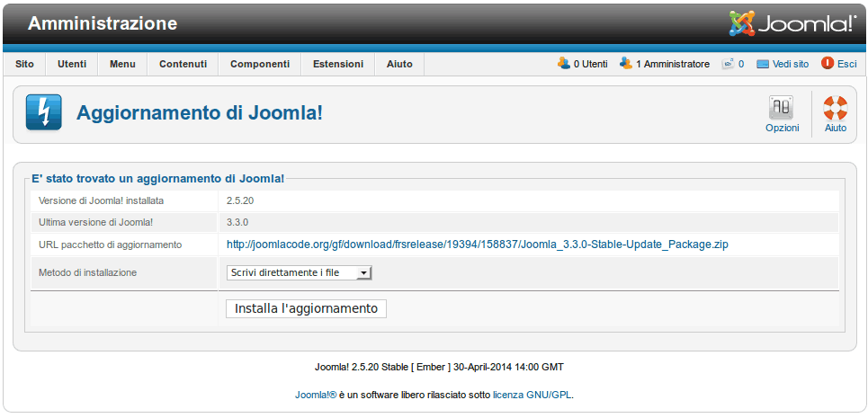
Task: Open the Estensioni menu
Action: [x=338, y=64]
